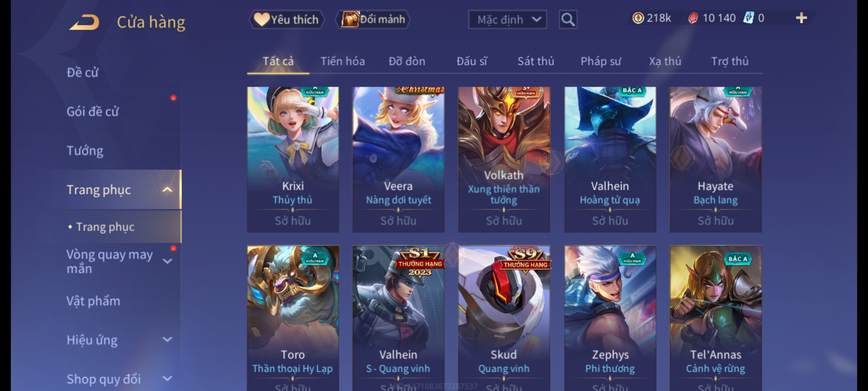The width and height of the screenshot is (868, 391).
Task: Tap the back arrow icon
Action: tap(84, 22)
